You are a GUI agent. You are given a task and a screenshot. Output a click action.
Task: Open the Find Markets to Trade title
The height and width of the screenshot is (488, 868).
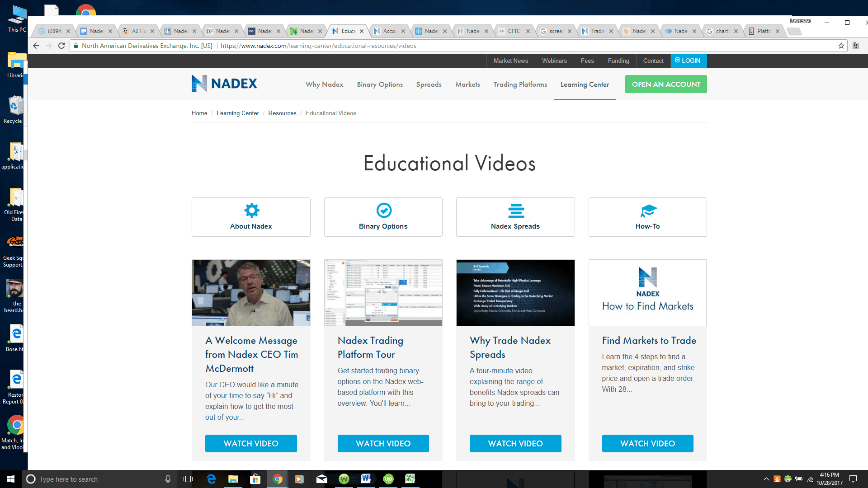[649, 341]
